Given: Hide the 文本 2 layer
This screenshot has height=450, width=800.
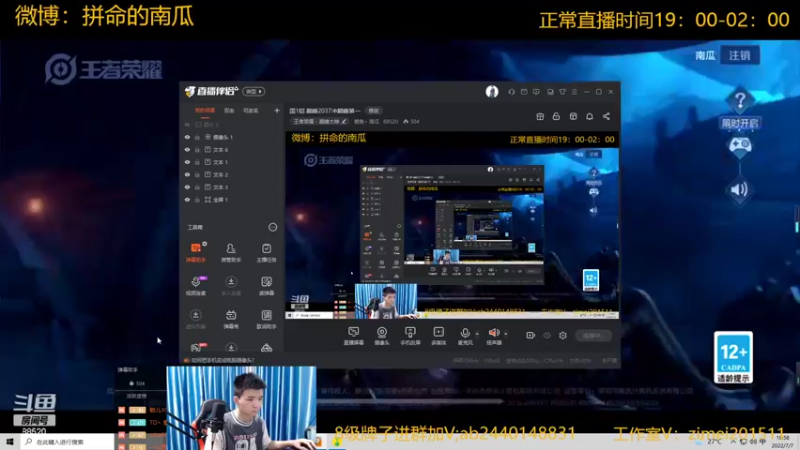Looking at the screenshot, I should 187,174.
